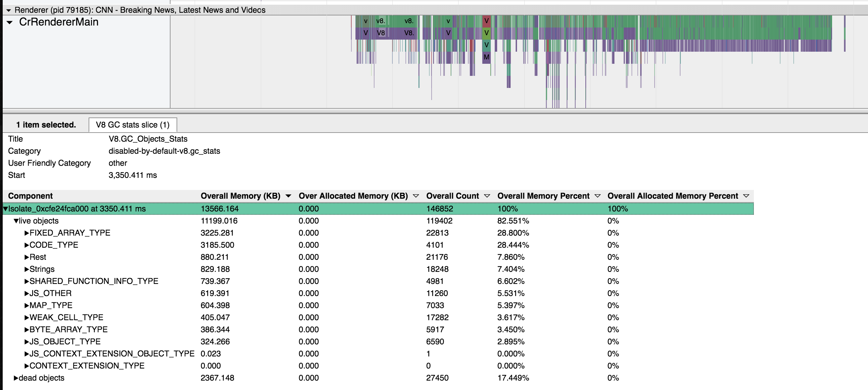
Task: Click Overall Allocated Memory Percent sort arrow
Action: click(746, 196)
